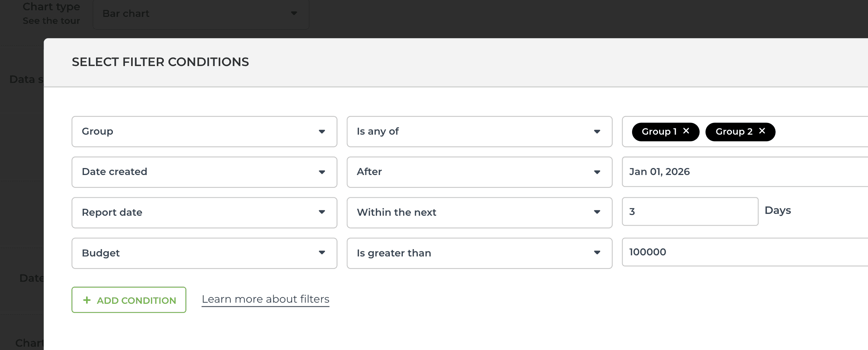Remove the Group 2 tag
The width and height of the screenshot is (868, 350).
[x=762, y=131]
